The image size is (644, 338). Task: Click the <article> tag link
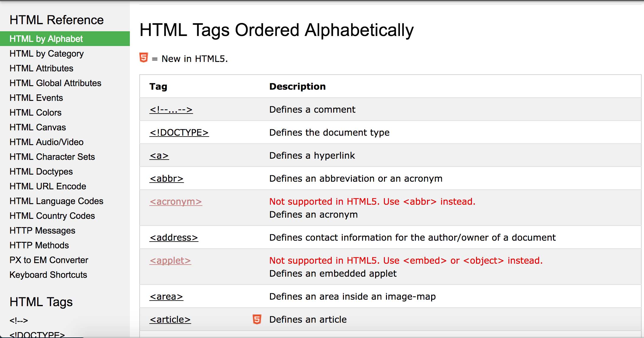tap(170, 320)
